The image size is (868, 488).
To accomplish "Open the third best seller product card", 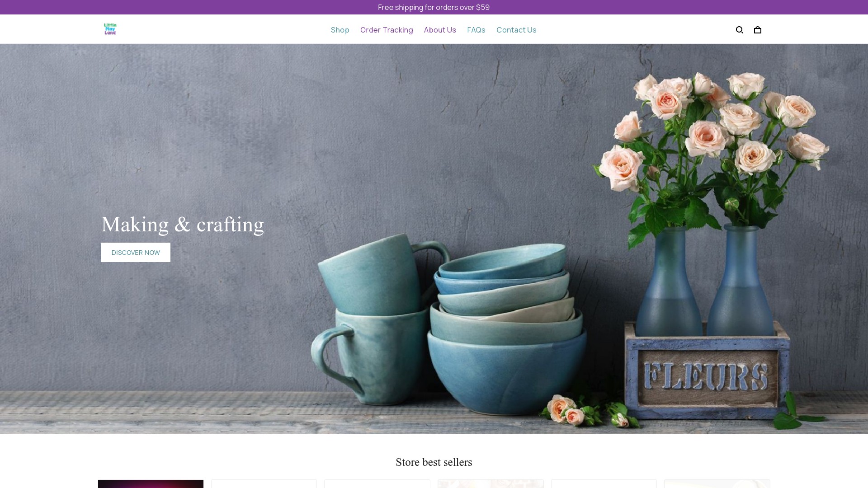I will click(377, 484).
